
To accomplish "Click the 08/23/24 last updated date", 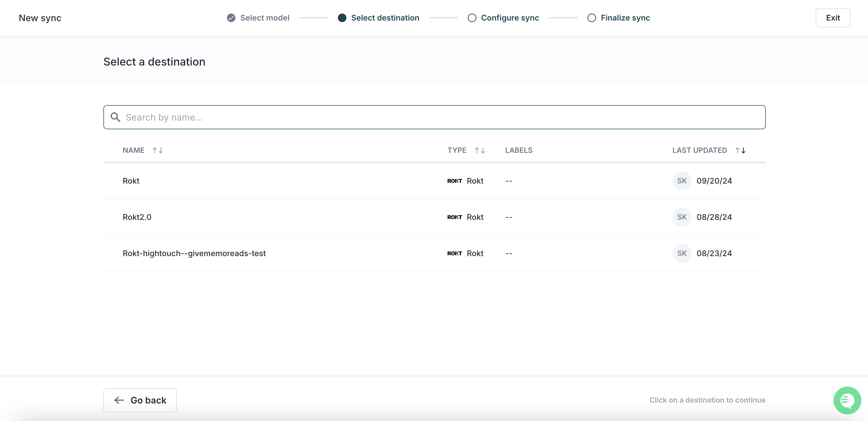I will tap(714, 253).
